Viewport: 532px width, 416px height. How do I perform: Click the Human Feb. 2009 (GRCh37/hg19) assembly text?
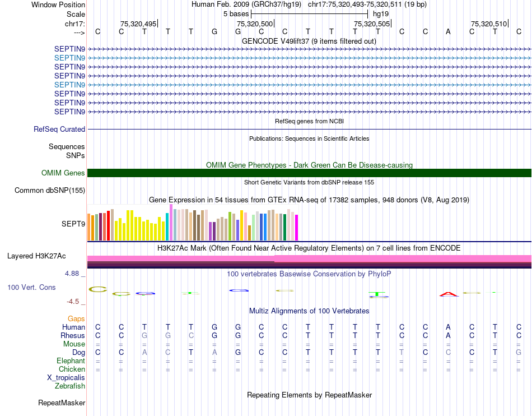246,4
